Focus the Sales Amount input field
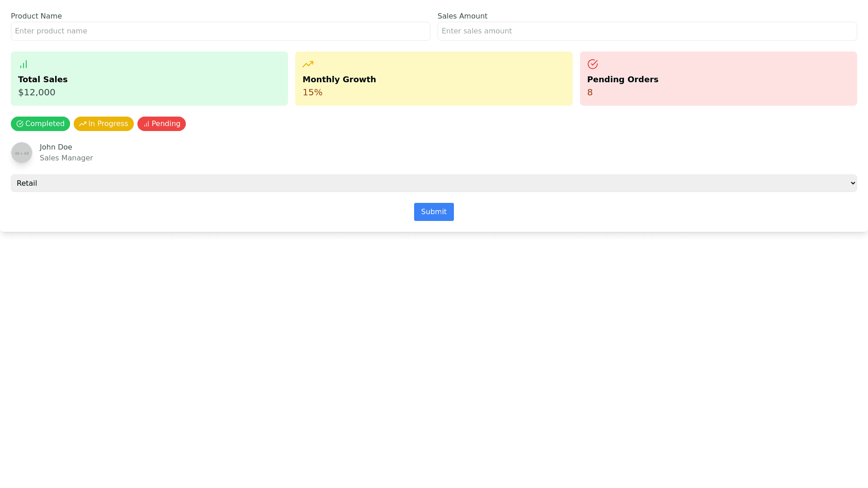This screenshot has height=488, width=868. [647, 31]
